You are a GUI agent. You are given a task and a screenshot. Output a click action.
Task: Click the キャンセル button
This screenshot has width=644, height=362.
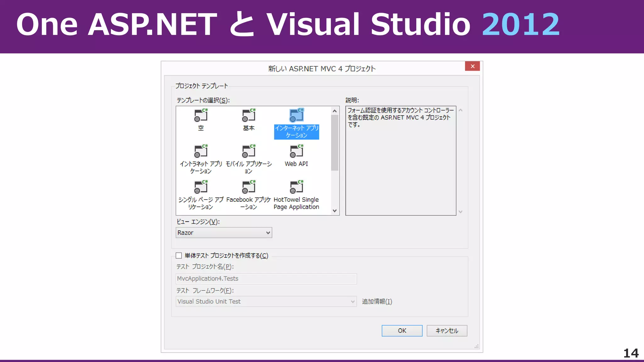447,331
